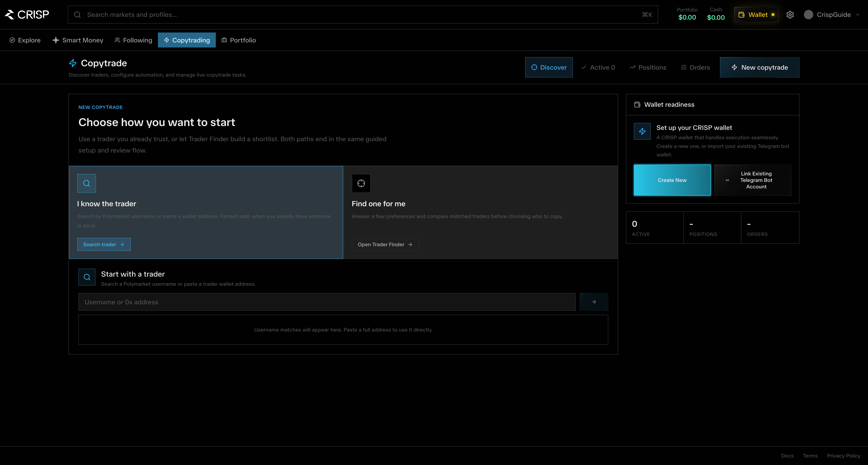868x465 pixels.
Task: Click the Wallet readiness wallet icon
Action: point(637,105)
